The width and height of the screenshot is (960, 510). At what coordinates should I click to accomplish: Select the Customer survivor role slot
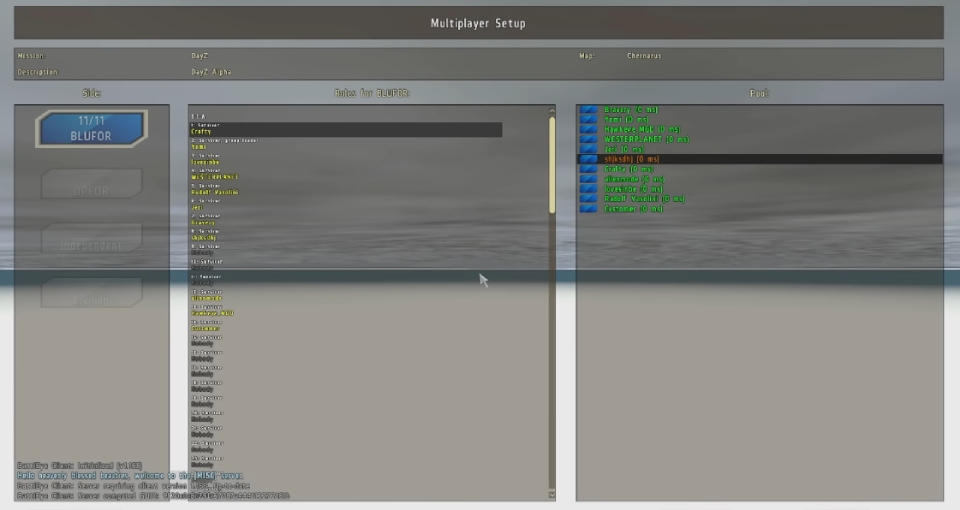(x=346, y=325)
